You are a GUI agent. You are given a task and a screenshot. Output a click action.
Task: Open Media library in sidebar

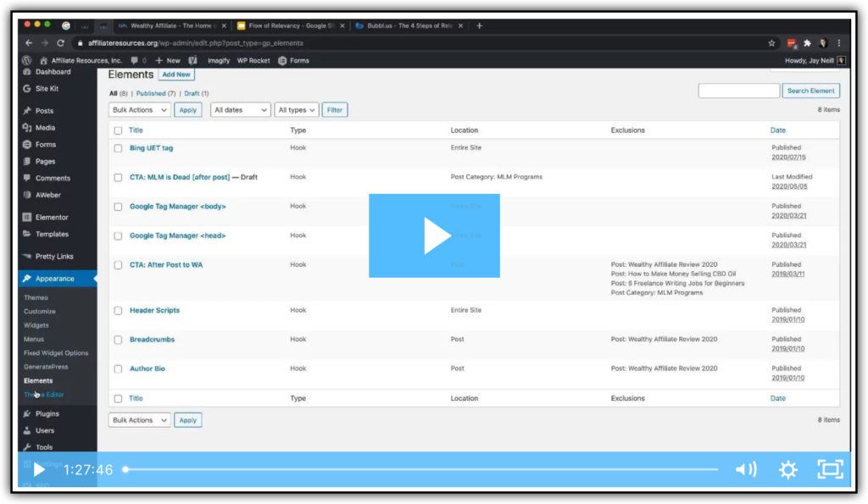46,128
